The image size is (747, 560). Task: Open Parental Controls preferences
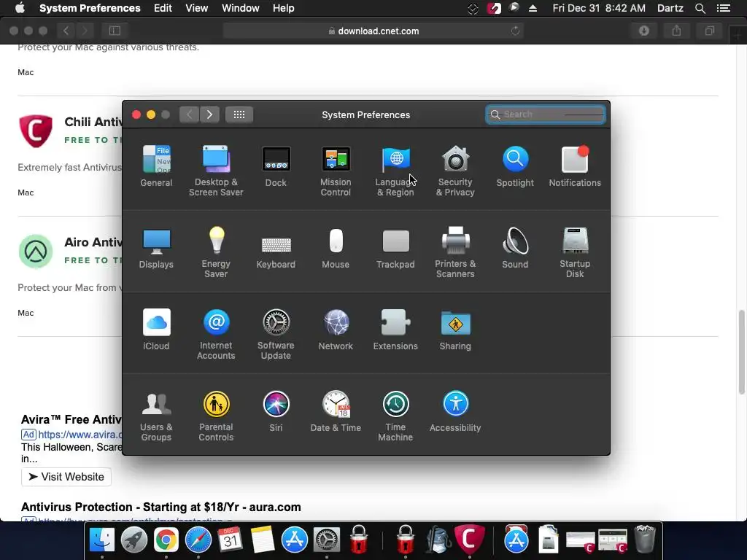click(x=216, y=416)
